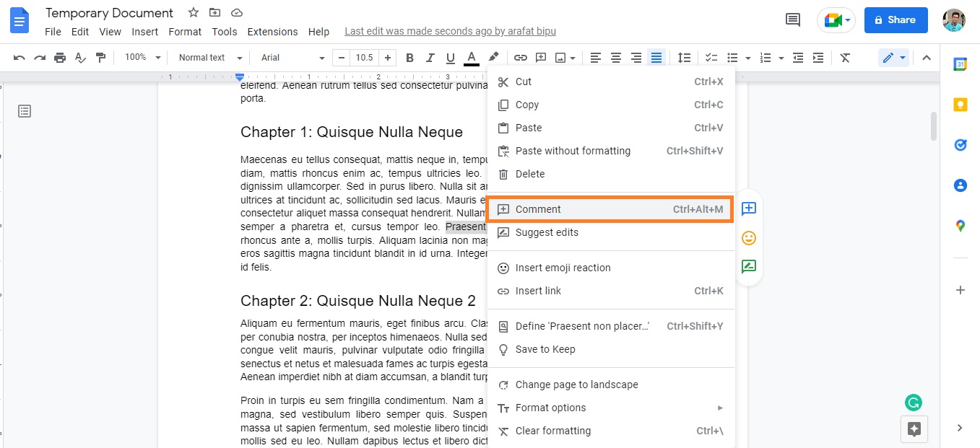The image size is (980, 448).
Task: Toggle bold formatting
Action: [x=409, y=57]
